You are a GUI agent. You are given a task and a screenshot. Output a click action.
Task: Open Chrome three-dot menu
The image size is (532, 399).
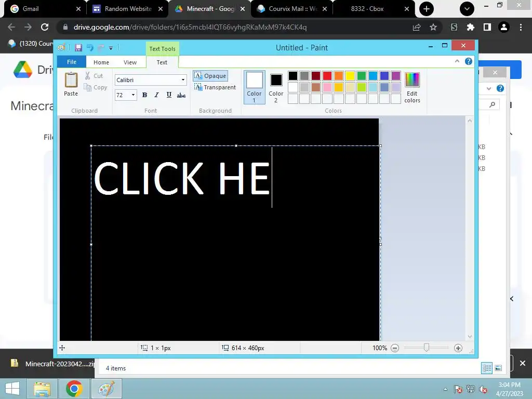click(521, 27)
